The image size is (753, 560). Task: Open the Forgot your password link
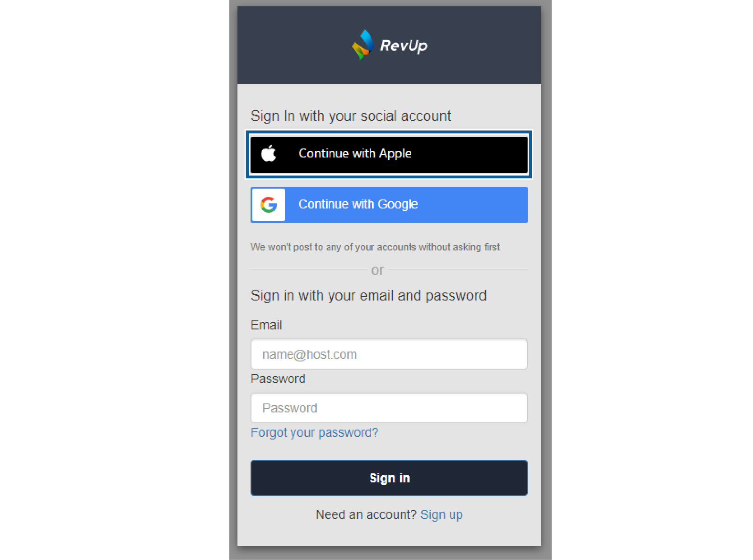(x=315, y=432)
